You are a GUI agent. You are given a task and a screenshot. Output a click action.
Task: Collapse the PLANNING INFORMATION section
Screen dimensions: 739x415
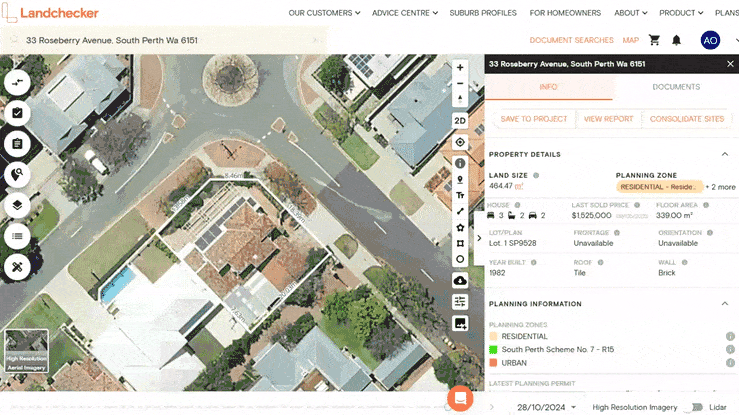pos(725,303)
